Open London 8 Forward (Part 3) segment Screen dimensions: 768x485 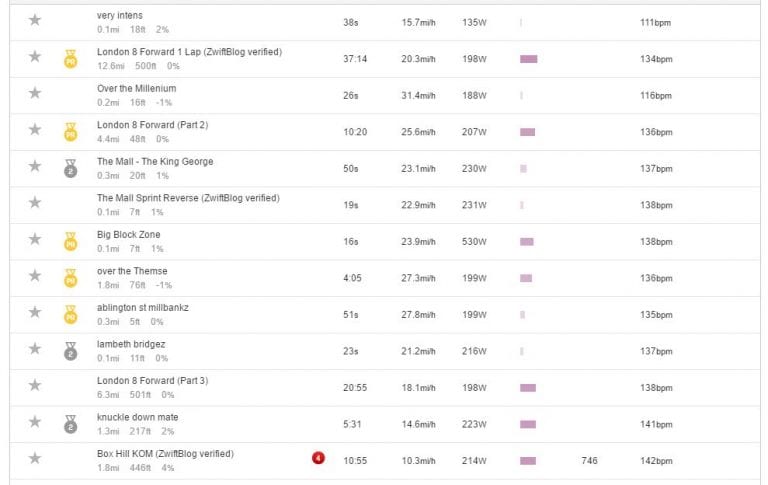[x=152, y=381]
